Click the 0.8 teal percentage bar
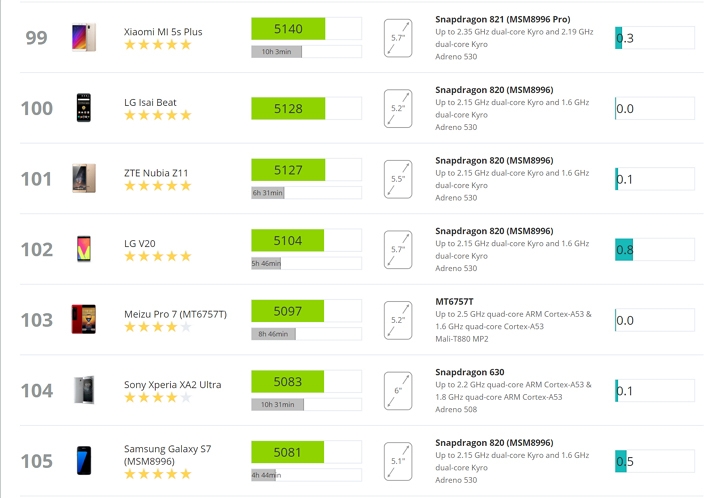Viewport: 720px width, 498px height. [x=654, y=249]
